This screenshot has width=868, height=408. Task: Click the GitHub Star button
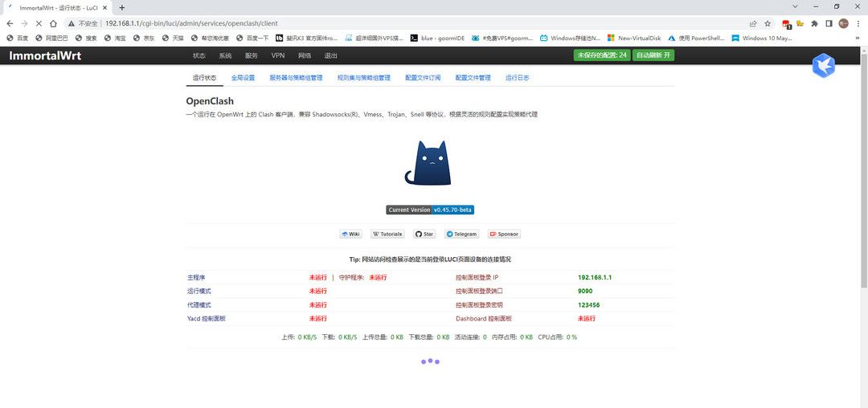[x=424, y=234]
